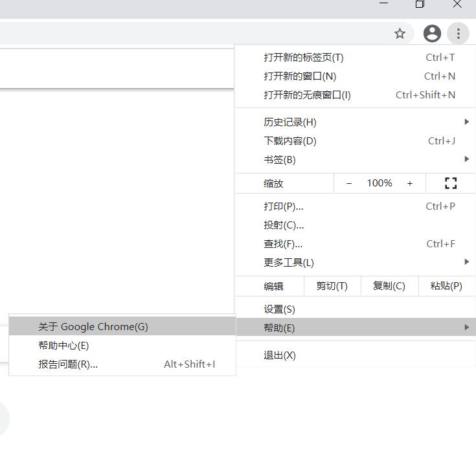
Task: Click the 100% zoom level value
Action: 380,183
